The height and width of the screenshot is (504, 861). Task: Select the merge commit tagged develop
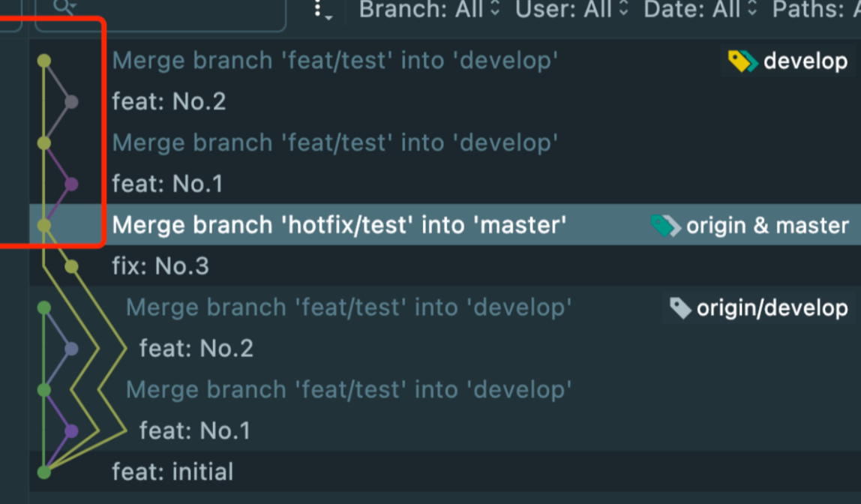click(445, 61)
